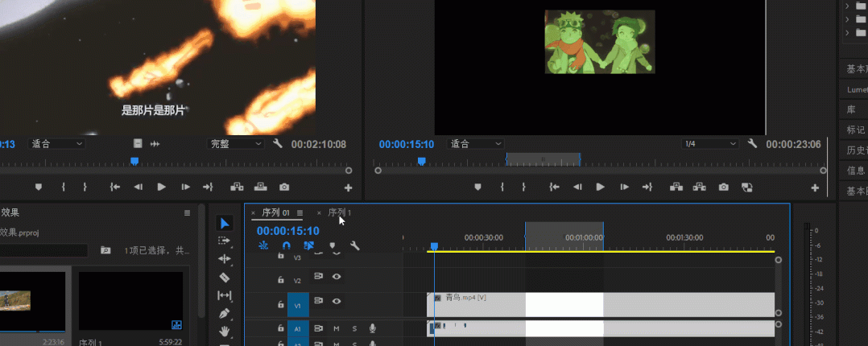
Task: Open timeline display settings wrench
Action: tap(355, 245)
